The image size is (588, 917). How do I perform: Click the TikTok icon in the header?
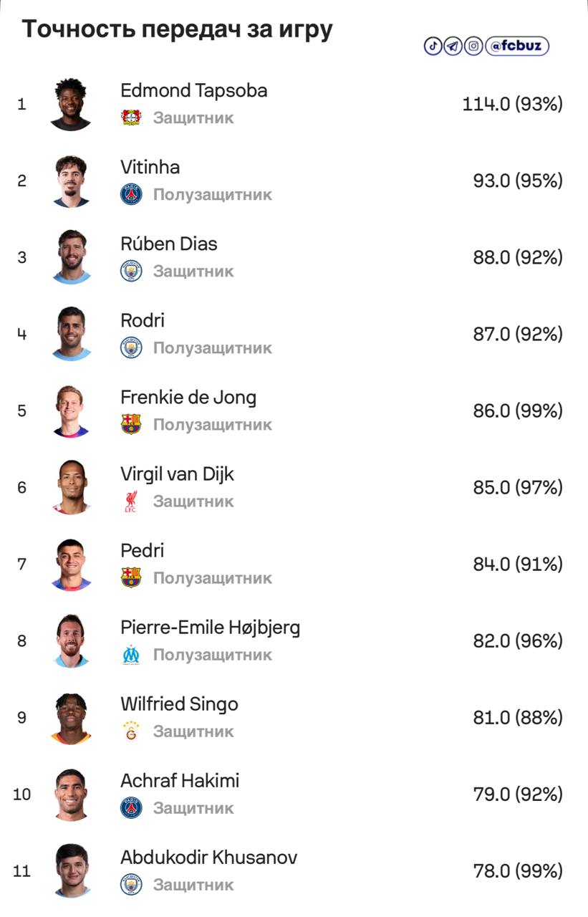(433, 47)
